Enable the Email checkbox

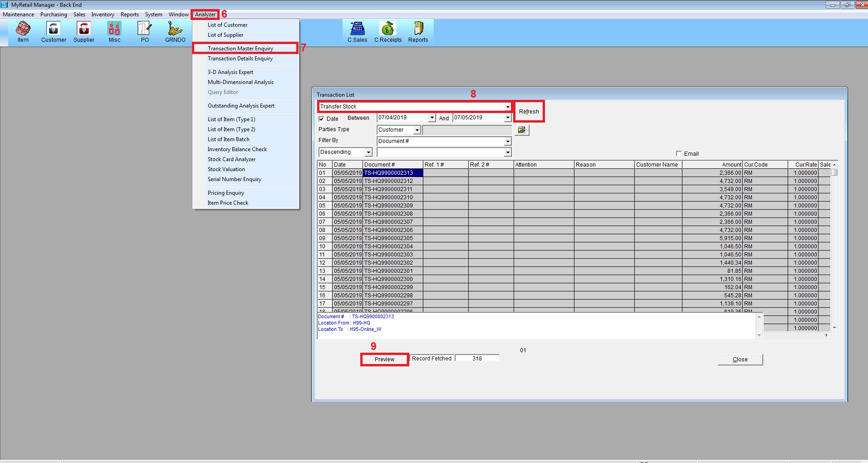click(x=679, y=153)
